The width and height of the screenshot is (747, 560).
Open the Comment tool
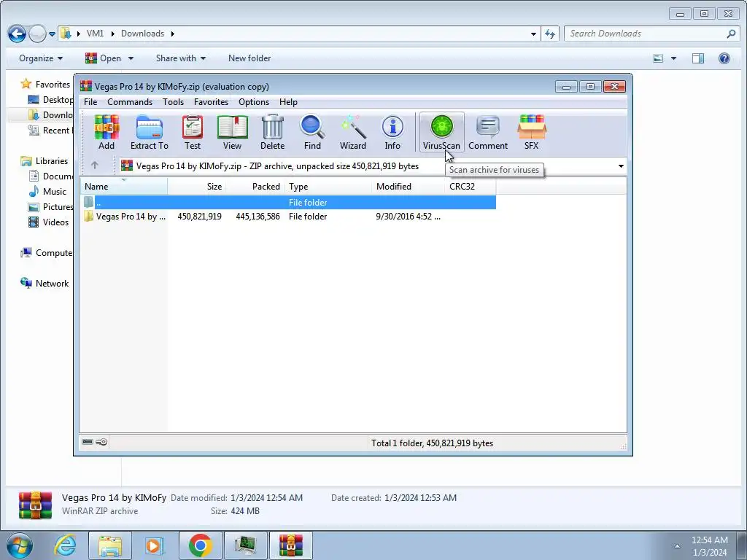(x=488, y=133)
